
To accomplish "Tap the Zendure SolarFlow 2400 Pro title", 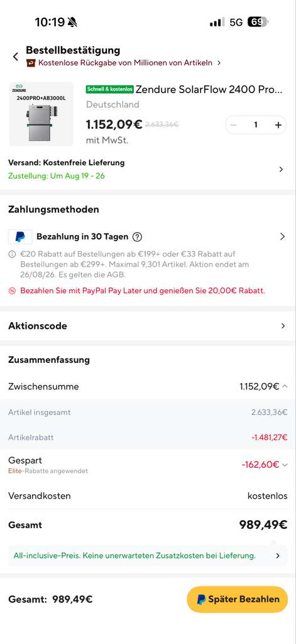I will click(209, 89).
